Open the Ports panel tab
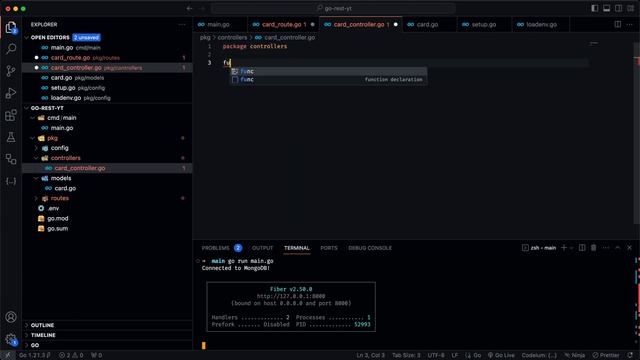Viewport: 640px width, 360px height. [x=329, y=248]
